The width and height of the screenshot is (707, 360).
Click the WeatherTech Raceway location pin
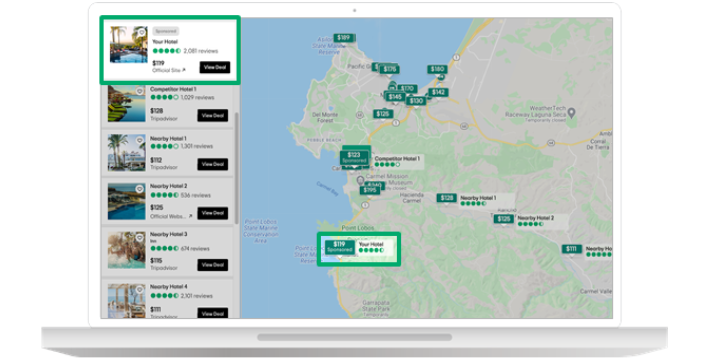pyautogui.click(x=571, y=113)
